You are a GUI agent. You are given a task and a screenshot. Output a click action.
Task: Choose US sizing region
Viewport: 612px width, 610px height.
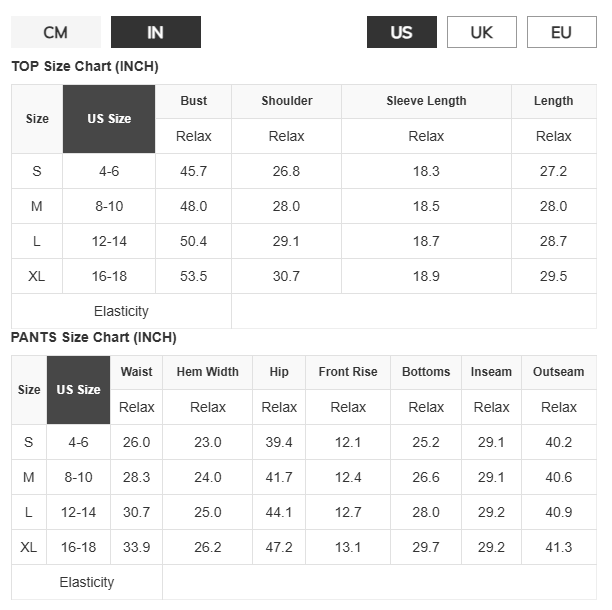[402, 32]
